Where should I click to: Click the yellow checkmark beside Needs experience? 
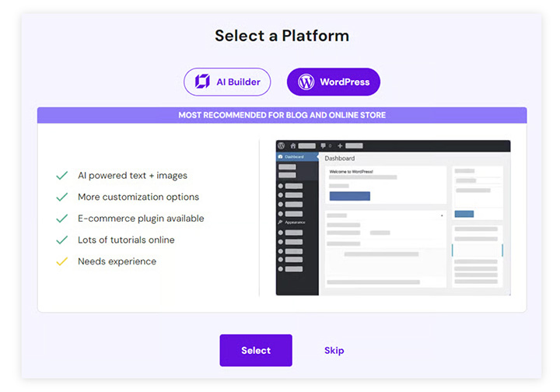click(61, 261)
